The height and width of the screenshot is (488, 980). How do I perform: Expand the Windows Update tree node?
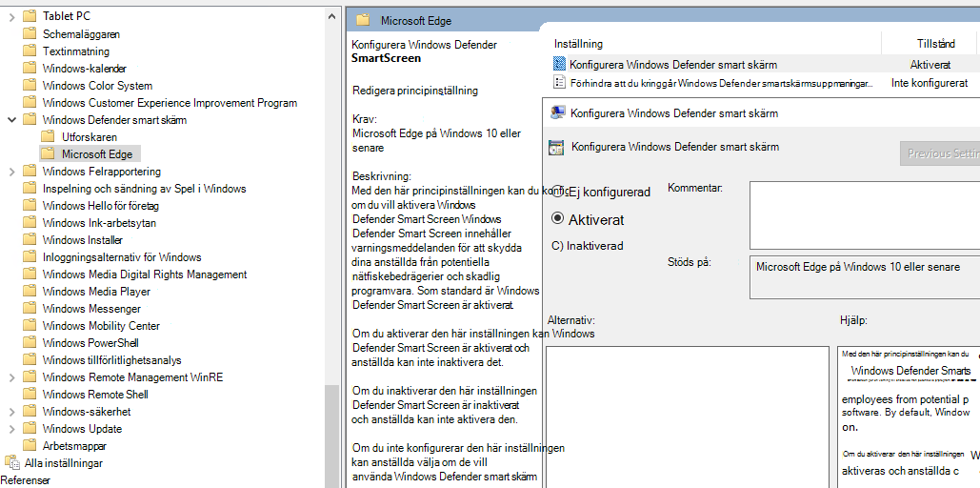click(11, 429)
